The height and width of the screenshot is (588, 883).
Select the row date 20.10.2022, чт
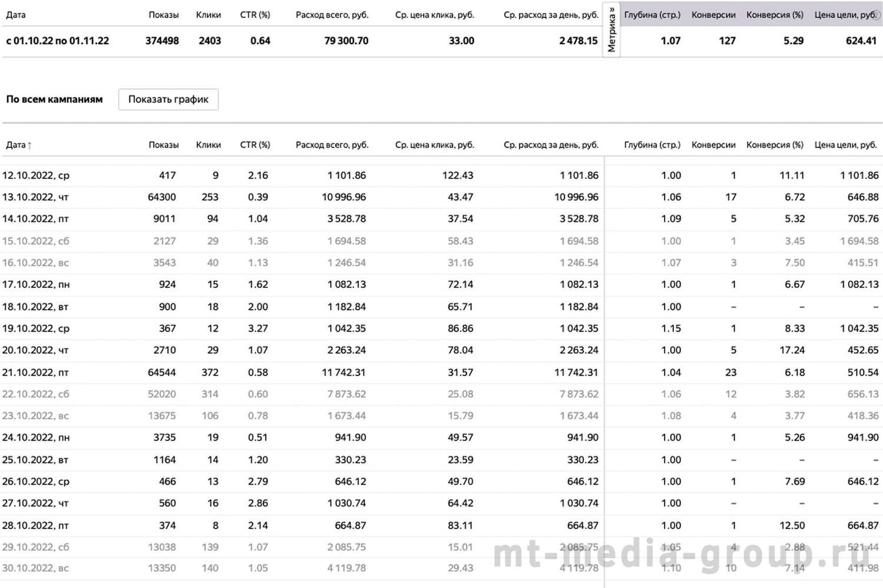tap(35, 351)
